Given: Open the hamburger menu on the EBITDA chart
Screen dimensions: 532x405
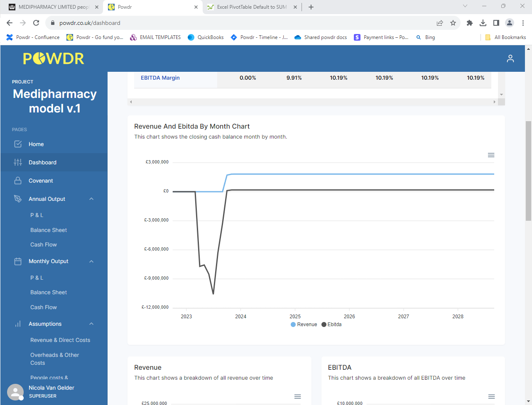Looking at the screenshot, I should pos(491,396).
